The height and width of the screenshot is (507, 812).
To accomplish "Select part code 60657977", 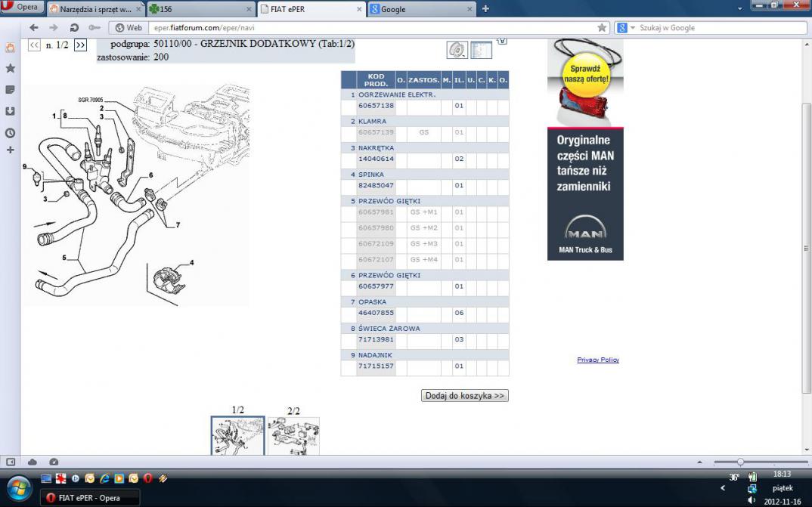I will point(376,286).
